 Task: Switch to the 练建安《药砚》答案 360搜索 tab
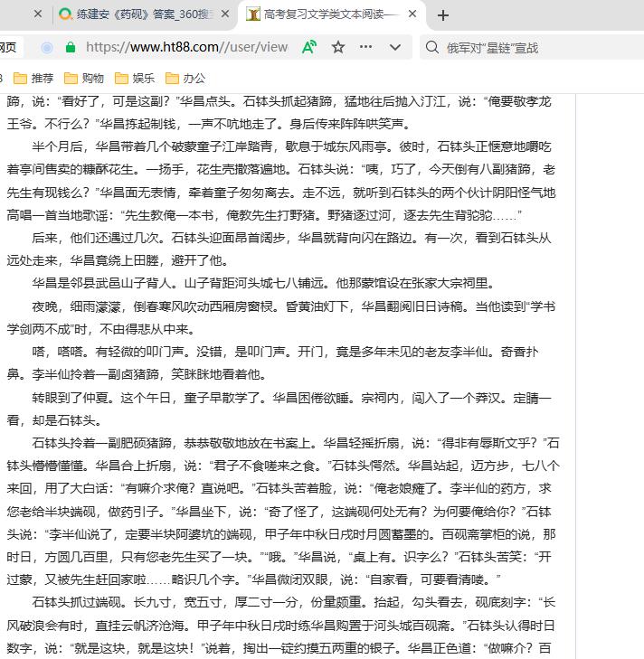click(x=144, y=14)
